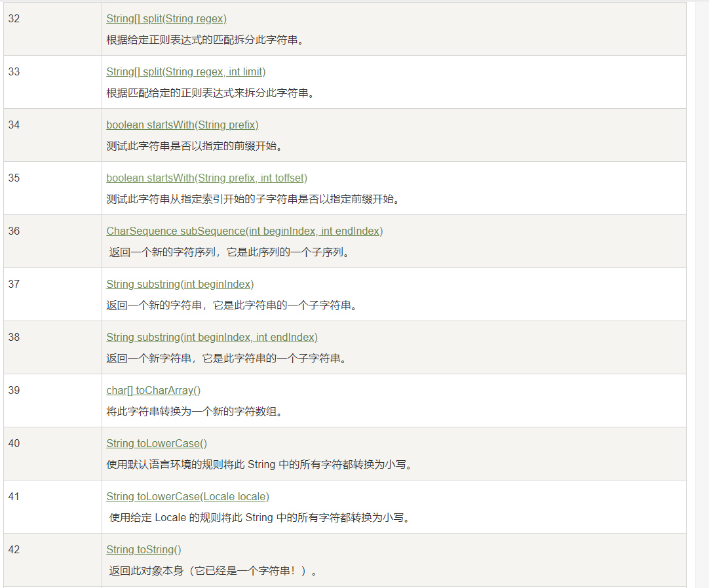Image resolution: width=709 pixels, height=588 pixels.
Task: Open the CharSequence subSequence method link
Action: pyautogui.click(x=244, y=231)
